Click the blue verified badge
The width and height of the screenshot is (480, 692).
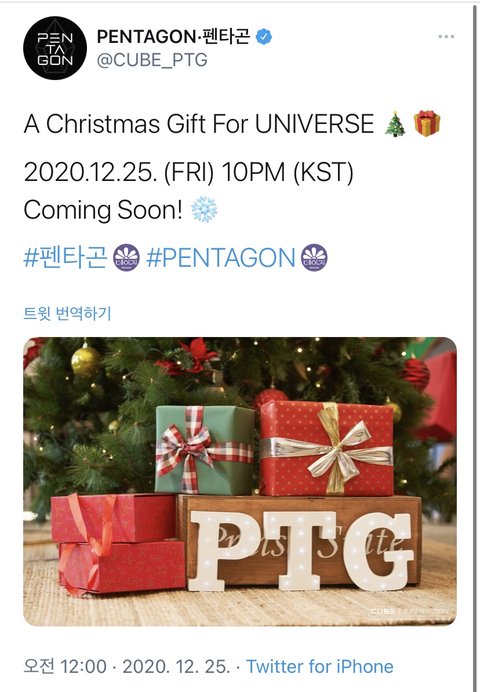264,37
